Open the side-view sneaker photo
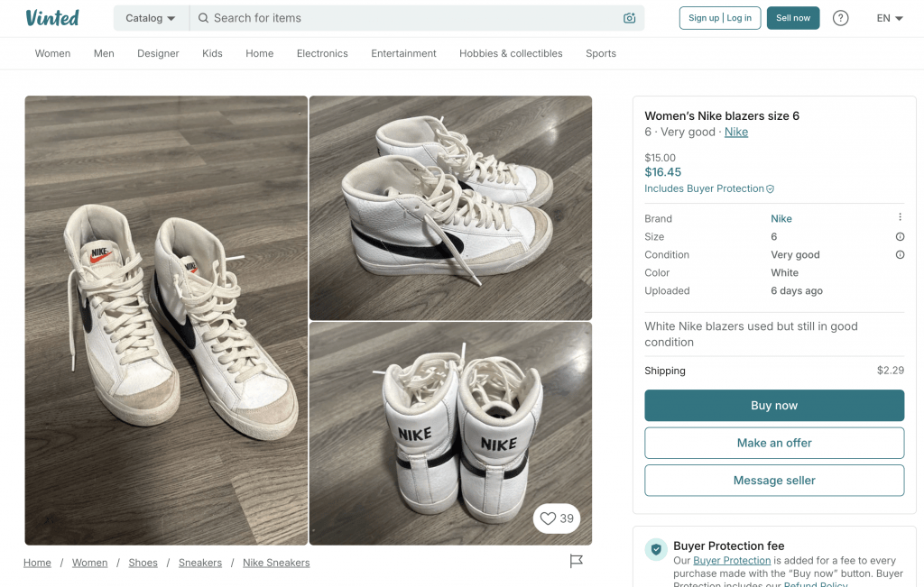The image size is (924, 587). (x=450, y=207)
